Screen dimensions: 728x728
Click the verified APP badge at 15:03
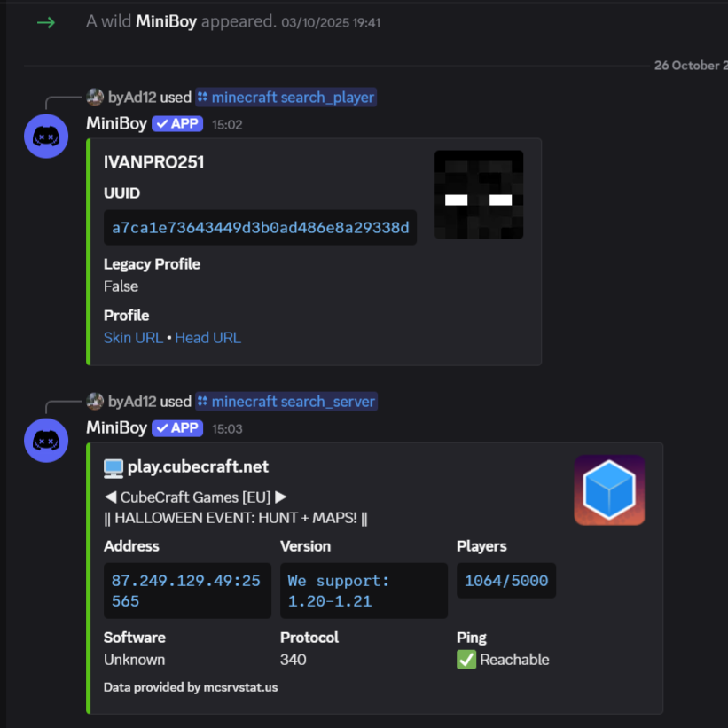[x=177, y=428]
